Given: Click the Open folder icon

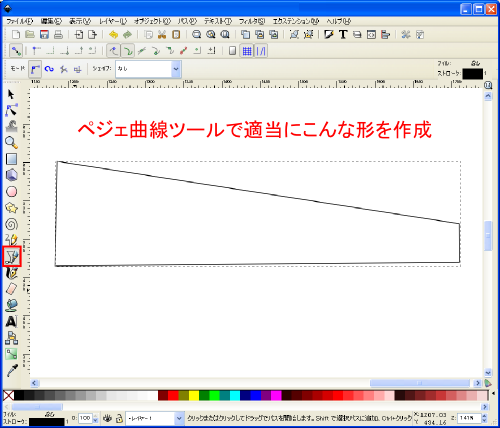Looking at the screenshot, I should click(30, 34).
